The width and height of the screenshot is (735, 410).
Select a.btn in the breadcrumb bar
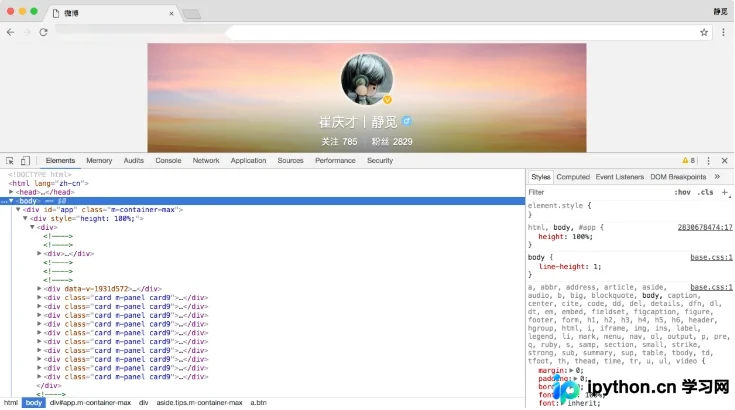pos(258,403)
